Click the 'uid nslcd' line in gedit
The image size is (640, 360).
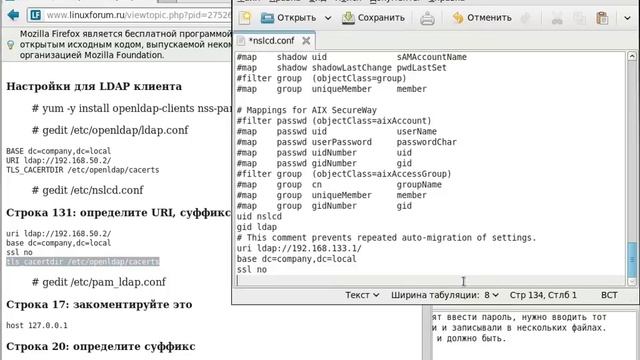click(x=259, y=217)
